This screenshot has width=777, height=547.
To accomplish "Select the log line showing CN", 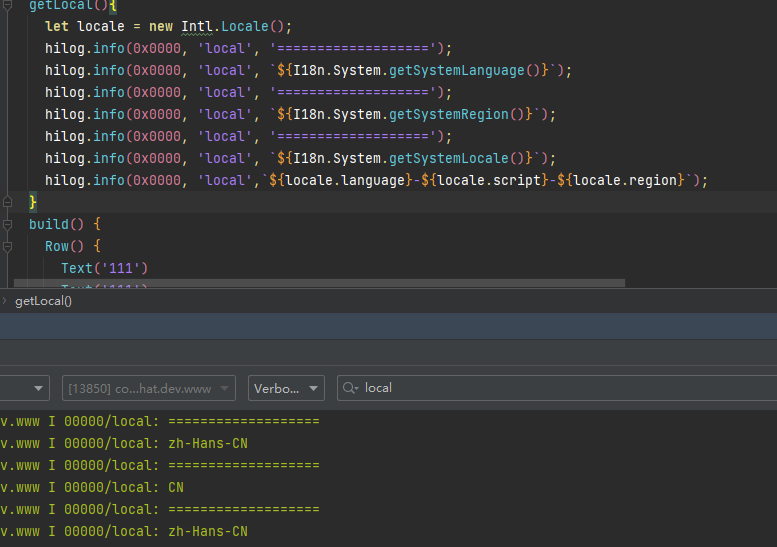I will (92, 488).
